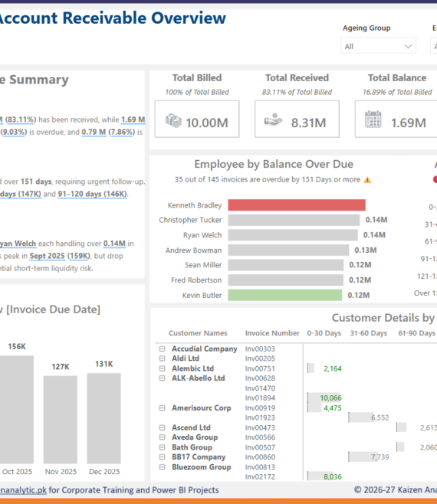Sort by Invoice Number column header
Viewport: 437px width, 504px height.
pos(272,333)
